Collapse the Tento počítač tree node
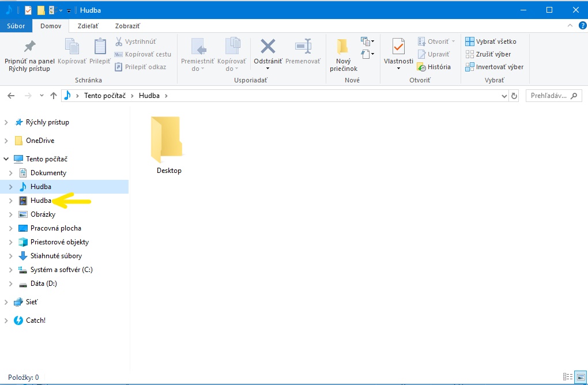The image size is (588, 385). [x=6, y=159]
